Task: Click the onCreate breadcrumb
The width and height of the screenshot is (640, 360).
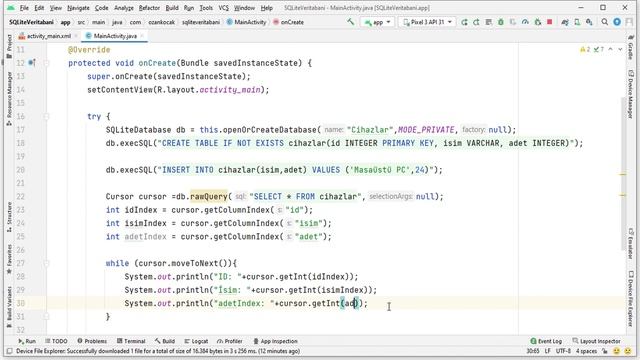Action: click(x=288, y=22)
